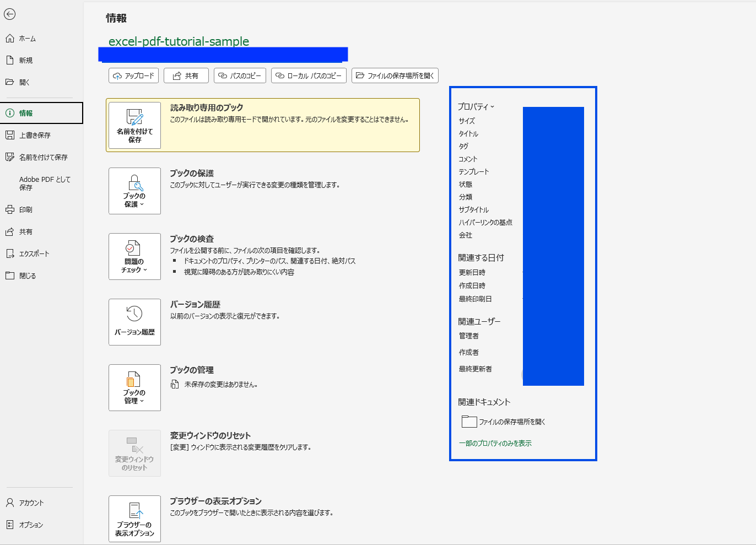Click the 閉じる folder icon

pos(10,276)
